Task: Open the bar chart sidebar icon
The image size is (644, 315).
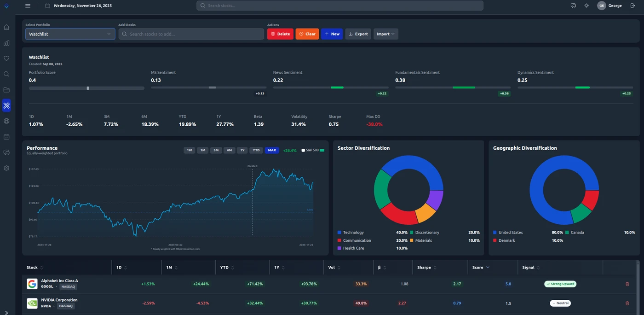Action: 6,43
